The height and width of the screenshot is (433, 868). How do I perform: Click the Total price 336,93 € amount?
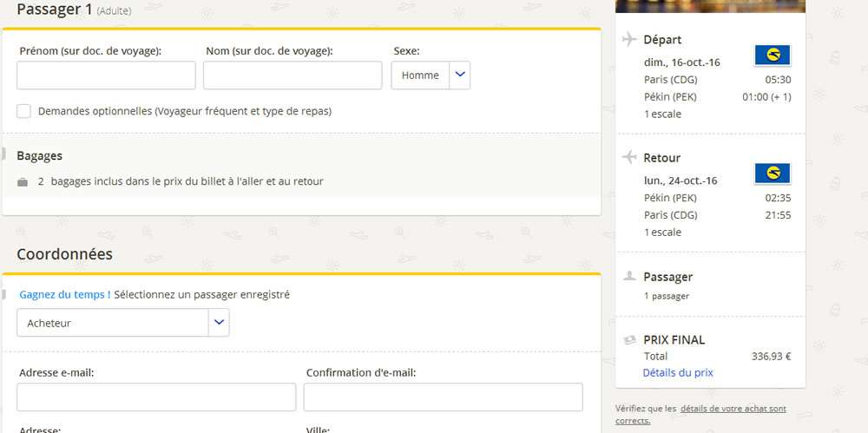[x=771, y=356]
